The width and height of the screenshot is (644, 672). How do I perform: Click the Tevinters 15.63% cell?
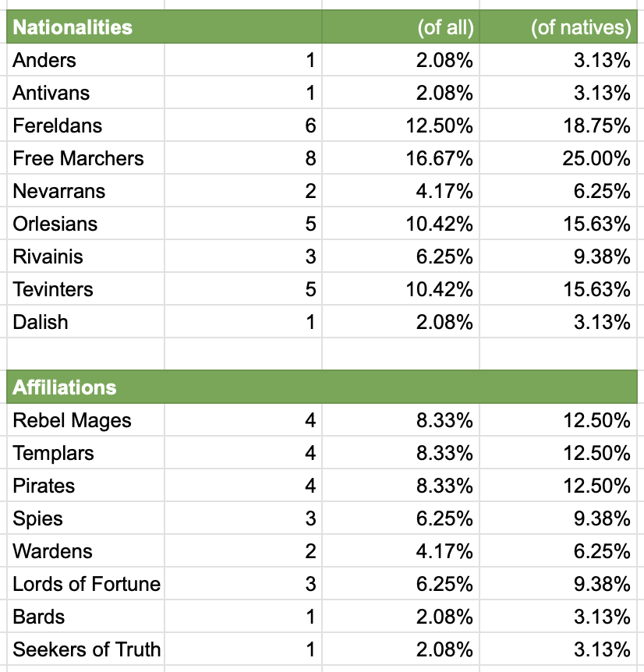tap(558, 289)
